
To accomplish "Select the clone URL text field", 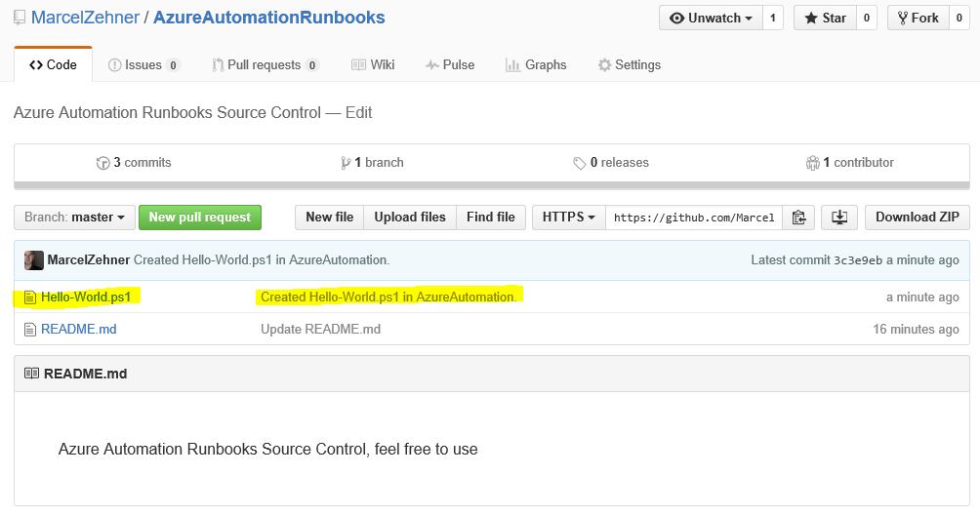I will 694,218.
